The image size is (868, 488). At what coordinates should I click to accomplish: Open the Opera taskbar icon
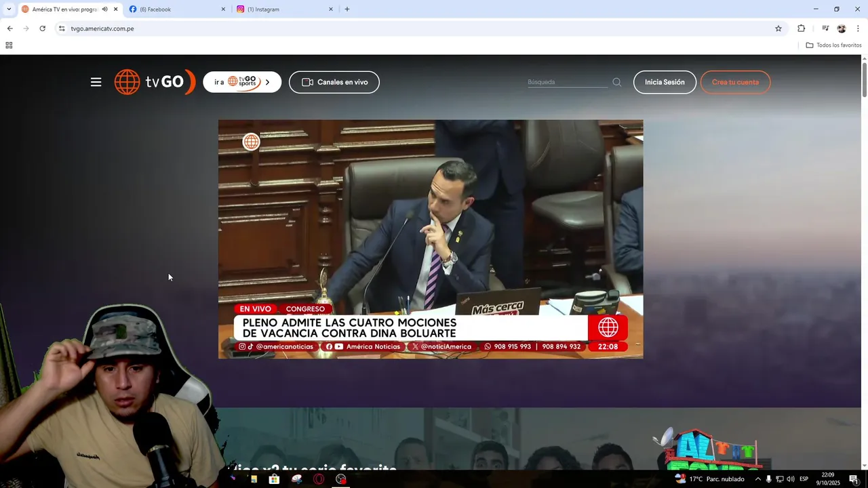[319, 479]
